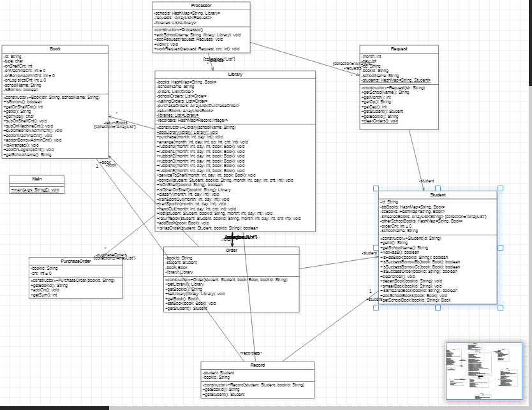This screenshot has height=410, width=532.
Task: Click Student's left-middle resize handle
Action: pyautogui.click(x=375, y=248)
